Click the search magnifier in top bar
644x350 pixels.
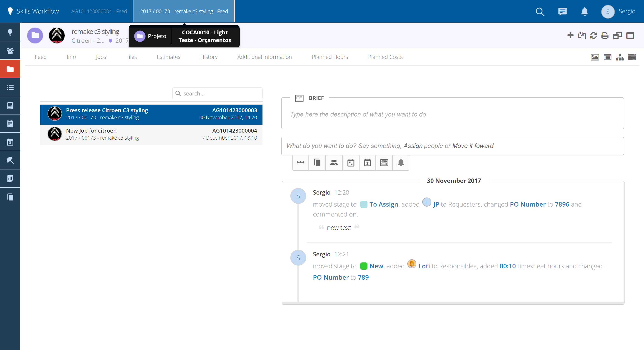click(540, 12)
